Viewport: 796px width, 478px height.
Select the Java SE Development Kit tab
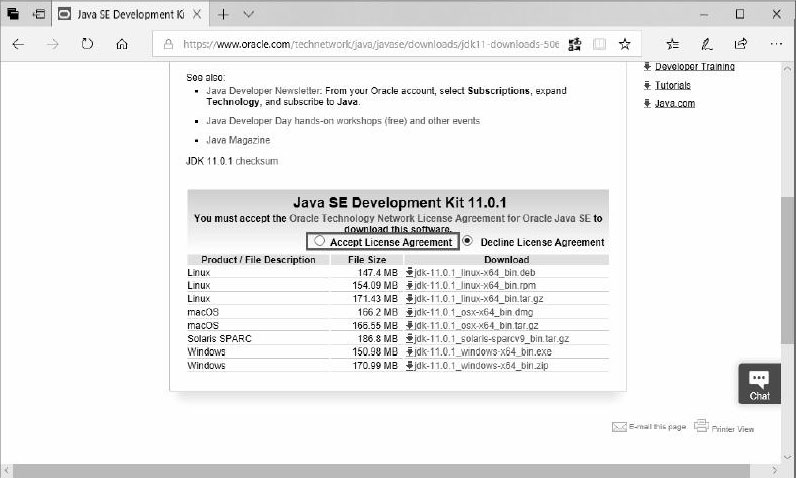coord(129,14)
